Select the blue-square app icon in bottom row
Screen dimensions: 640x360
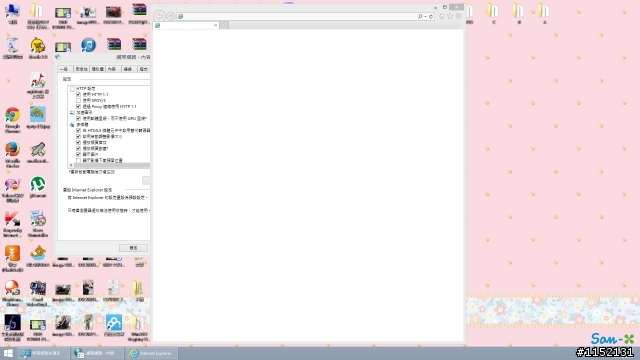113,325
